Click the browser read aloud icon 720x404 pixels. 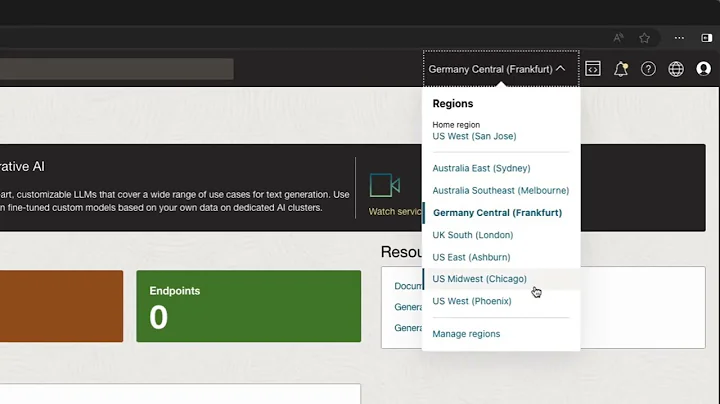pos(619,38)
